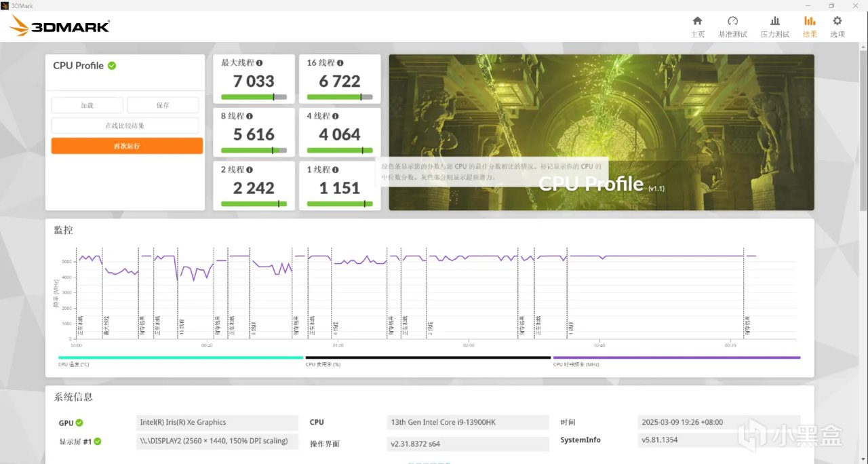Click the 4 064 score value
The height and width of the screenshot is (464, 868).
tap(340, 134)
